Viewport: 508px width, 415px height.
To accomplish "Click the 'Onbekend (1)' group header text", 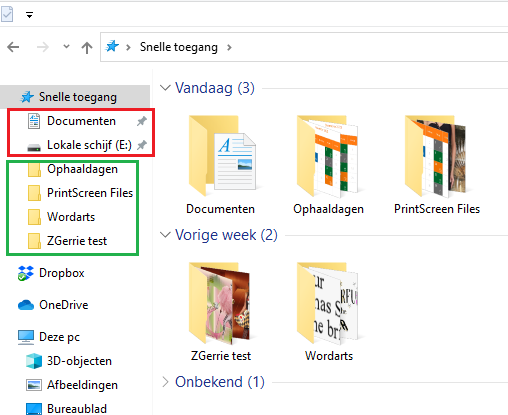I will tap(220, 382).
